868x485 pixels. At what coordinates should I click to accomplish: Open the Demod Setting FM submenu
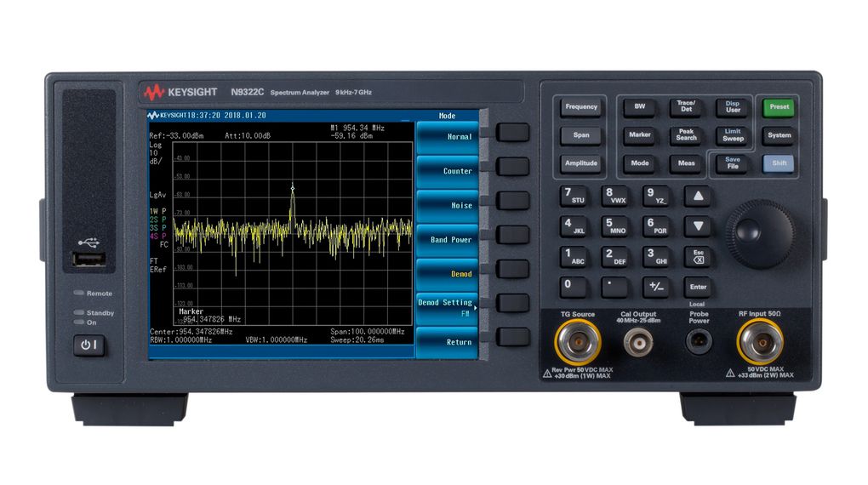[448, 308]
